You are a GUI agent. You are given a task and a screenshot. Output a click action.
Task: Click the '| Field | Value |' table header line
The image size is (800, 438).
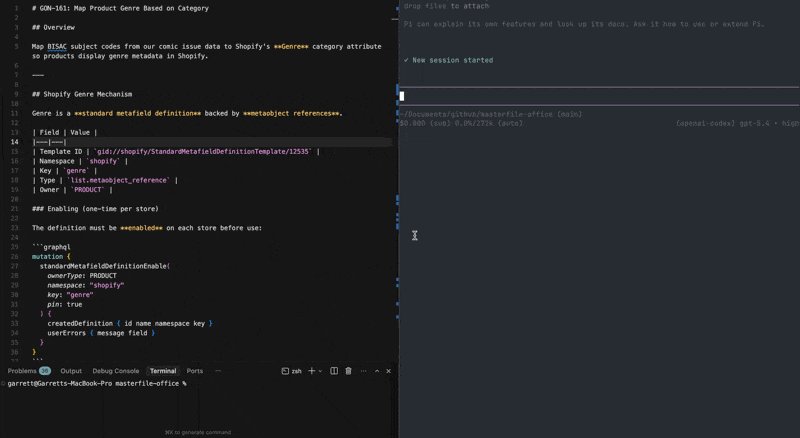[x=64, y=133]
